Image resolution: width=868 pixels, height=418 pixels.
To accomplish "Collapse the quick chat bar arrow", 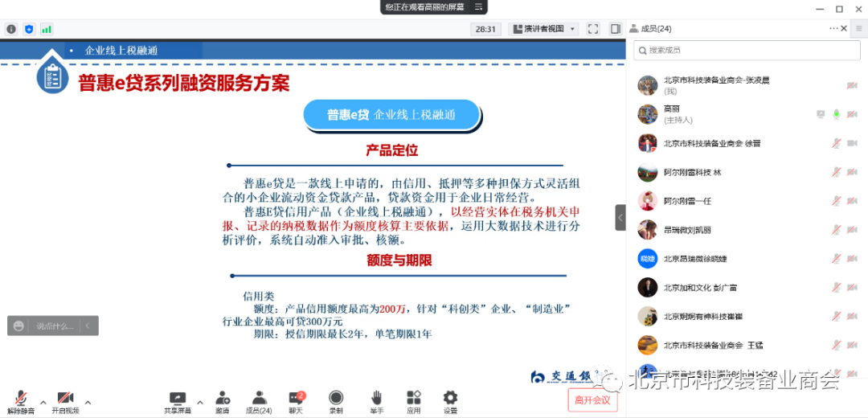I will [x=88, y=326].
